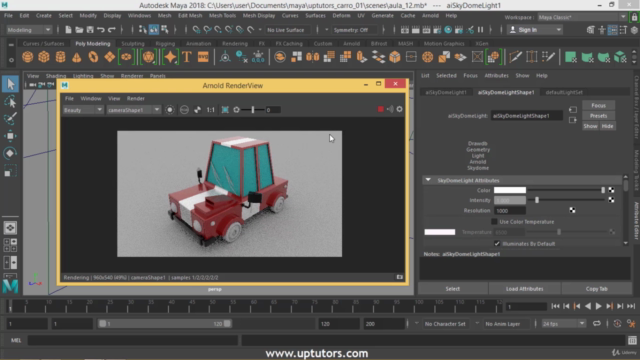Create a polygon cube from the shelf
Screen dimensions: 640x360
(44, 57)
